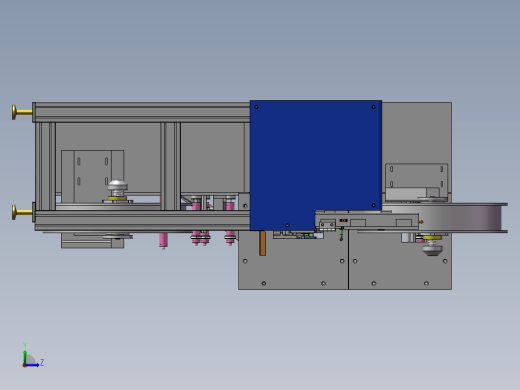Select the upper horizontal aluminum frame rail
The width and height of the screenshot is (520, 390).
[x=143, y=112]
